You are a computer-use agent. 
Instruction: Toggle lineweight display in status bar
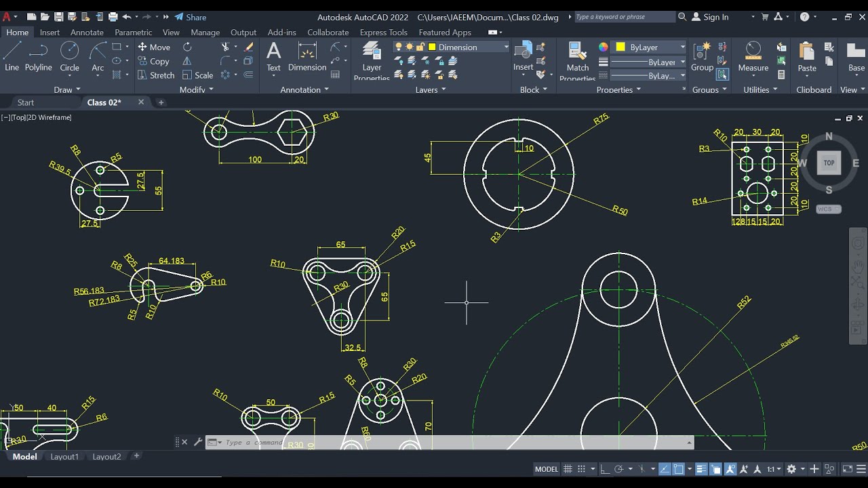(x=701, y=469)
